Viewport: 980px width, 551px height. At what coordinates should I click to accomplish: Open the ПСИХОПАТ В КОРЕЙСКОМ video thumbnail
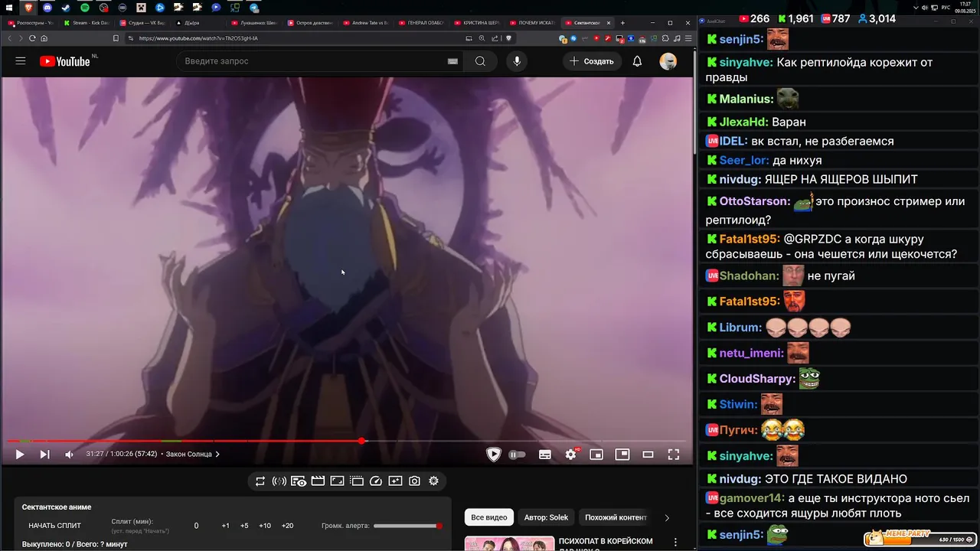tap(509, 544)
